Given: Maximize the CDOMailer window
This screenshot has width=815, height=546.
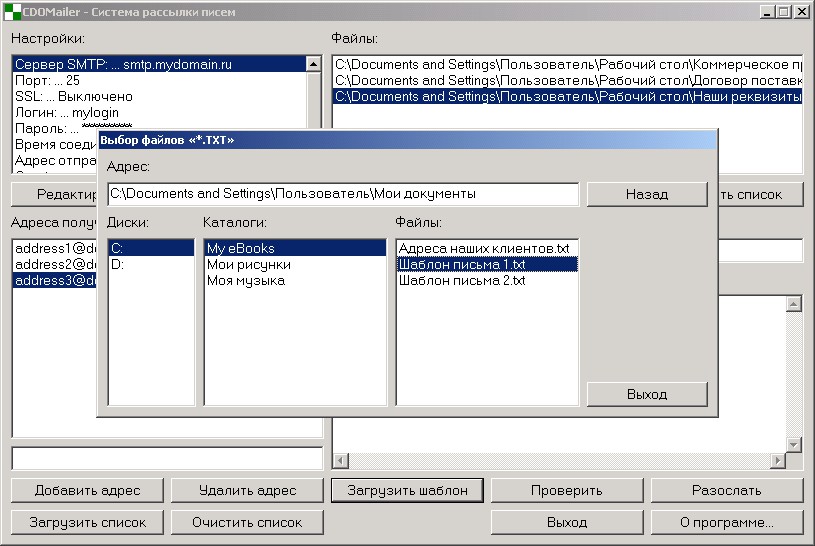Looking at the screenshot, I should click(783, 11).
